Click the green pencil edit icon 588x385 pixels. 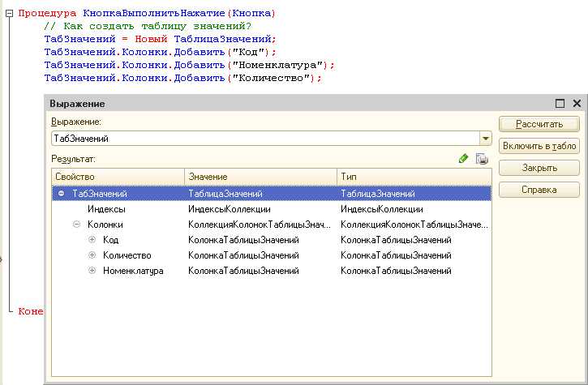click(x=463, y=159)
